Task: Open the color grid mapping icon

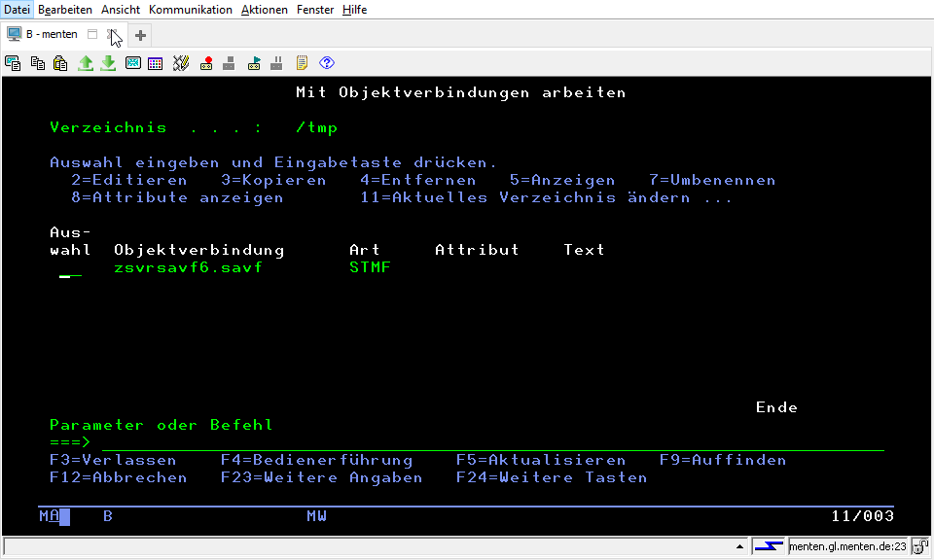Action: click(x=156, y=63)
